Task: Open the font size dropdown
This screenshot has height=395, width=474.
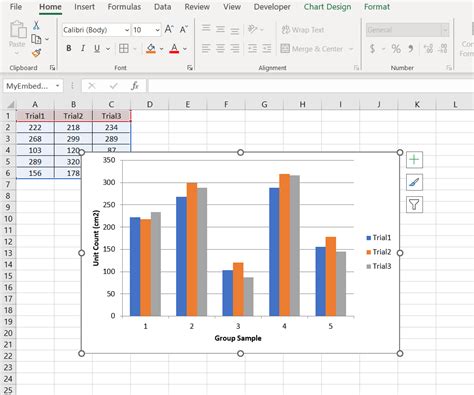Action: 157,30
